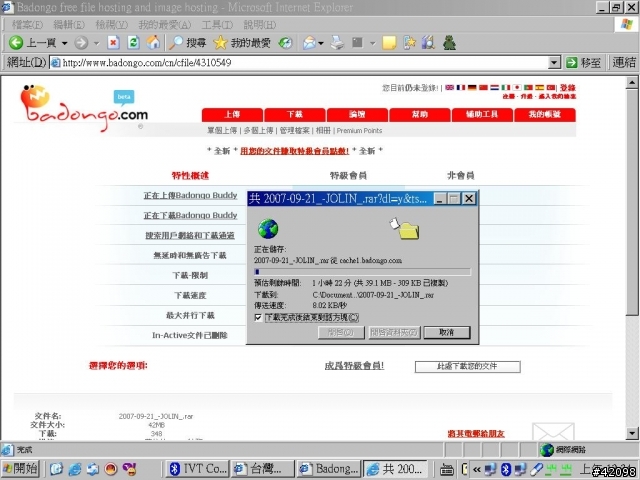This screenshot has height=480, width=640.
Task: Click the Bluetooth icon in system tray
Action: point(506,469)
